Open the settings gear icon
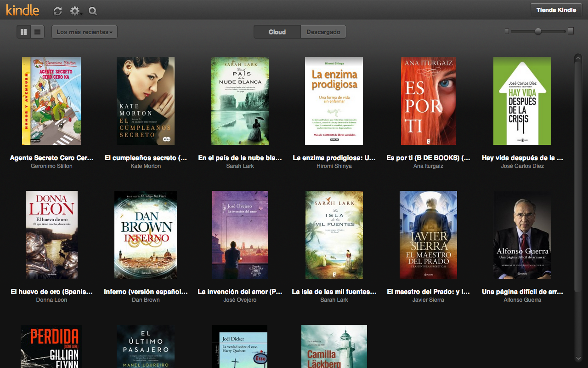Image resolution: width=588 pixels, height=368 pixels. (74, 11)
